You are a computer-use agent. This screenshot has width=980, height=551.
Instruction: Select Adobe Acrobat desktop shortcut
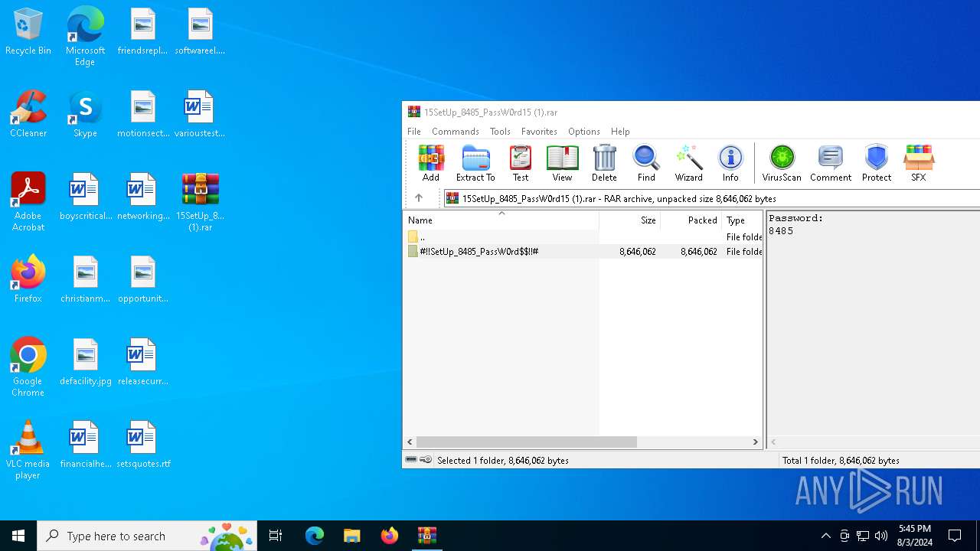[28, 202]
